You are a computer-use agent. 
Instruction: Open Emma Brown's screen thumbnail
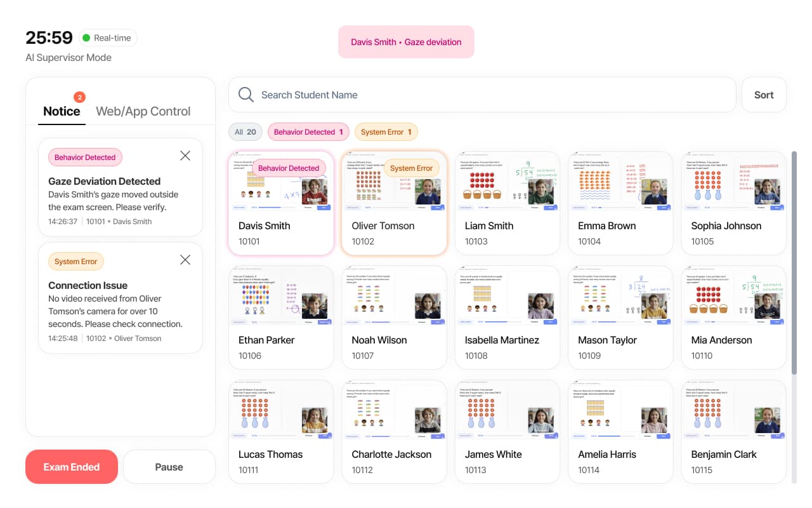tap(620, 181)
